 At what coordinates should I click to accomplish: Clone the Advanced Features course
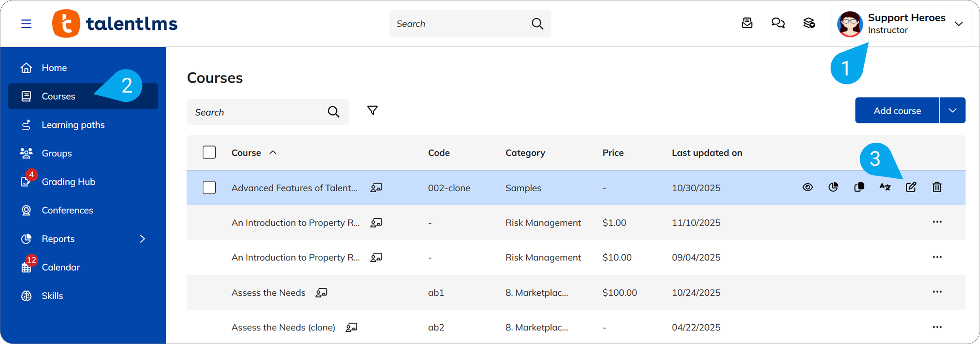click(x=859, y=187)
